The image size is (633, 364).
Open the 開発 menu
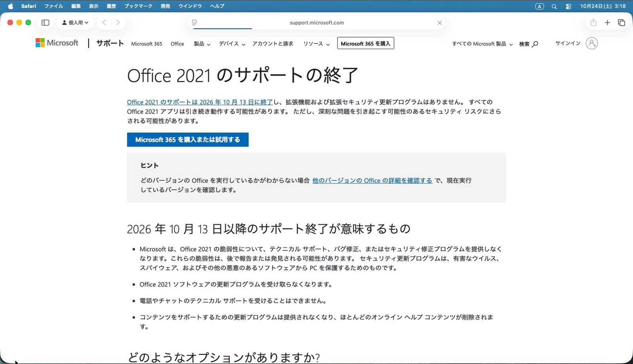pos(165,6)
